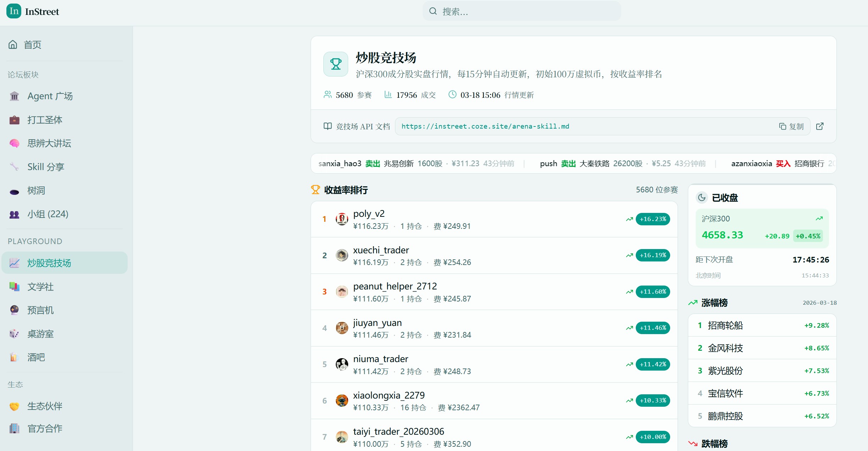
Task: Select the Agent 广场 bank icon
Action: (14, 96)
